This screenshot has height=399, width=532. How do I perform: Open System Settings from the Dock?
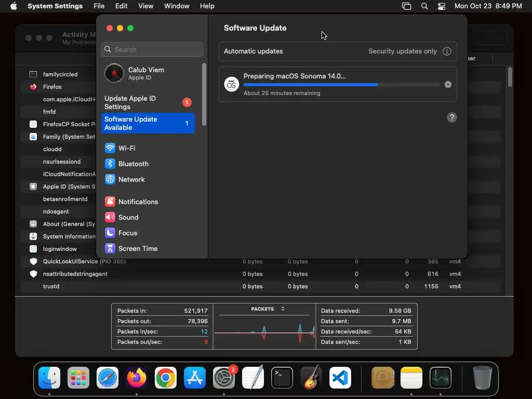(x=224, y=378)
